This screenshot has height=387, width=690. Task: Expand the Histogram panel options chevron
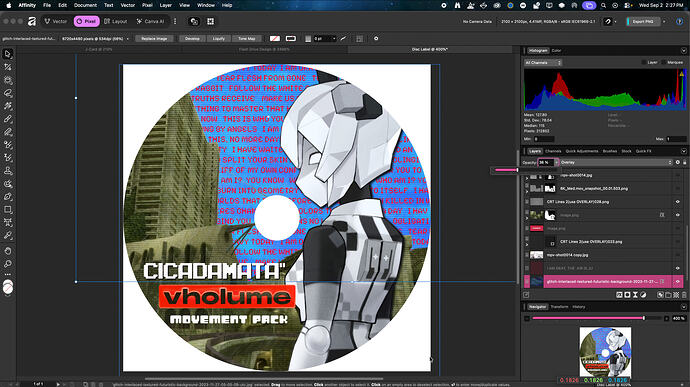tap(683, 51)
